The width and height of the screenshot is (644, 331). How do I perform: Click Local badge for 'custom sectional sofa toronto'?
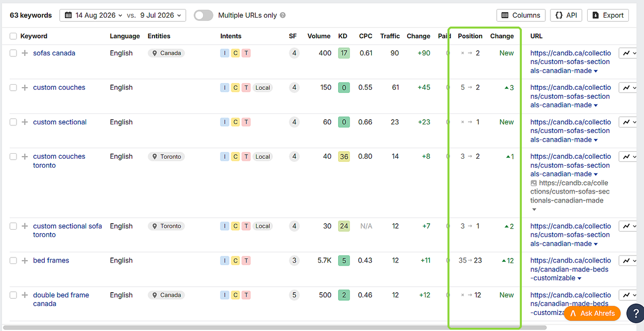coord(263,226)
